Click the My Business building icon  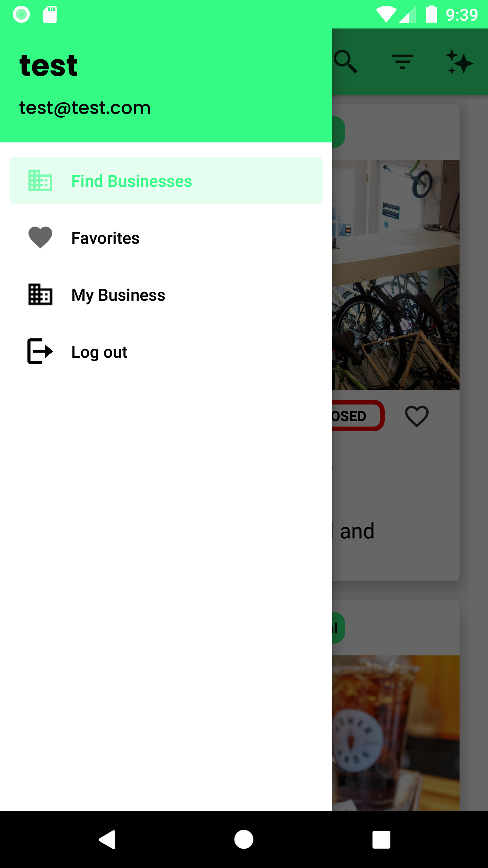[x=40, y=294]
